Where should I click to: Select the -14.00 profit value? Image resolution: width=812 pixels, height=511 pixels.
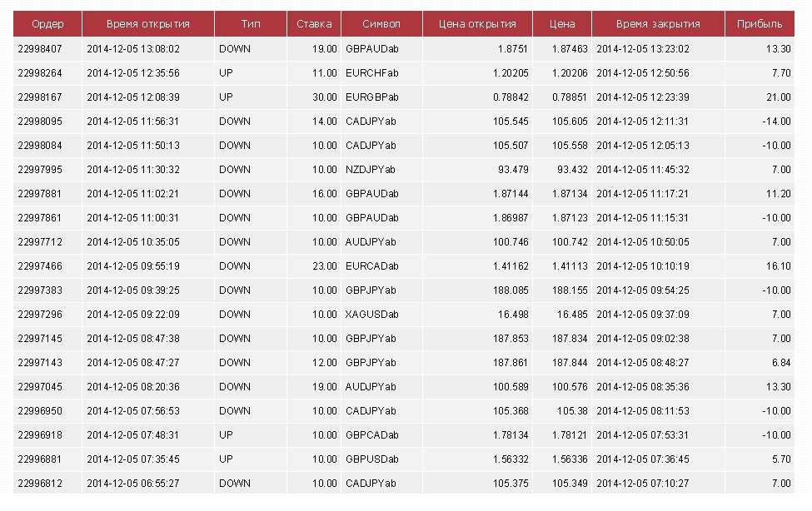point(777,122)
